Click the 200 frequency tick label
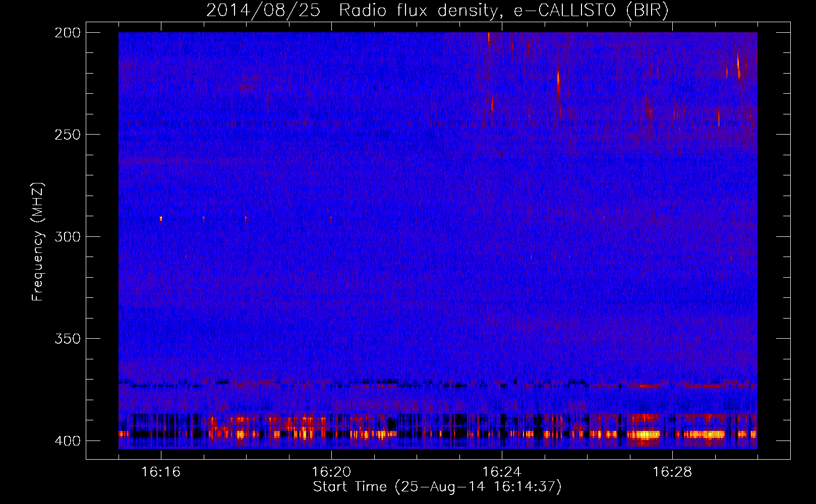816x504 pixels. click(x=68, y=33)
